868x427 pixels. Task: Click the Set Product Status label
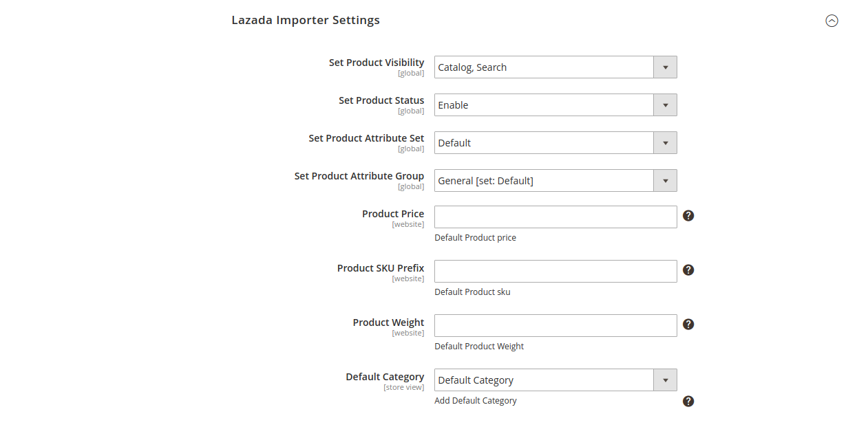click(381, 100)
